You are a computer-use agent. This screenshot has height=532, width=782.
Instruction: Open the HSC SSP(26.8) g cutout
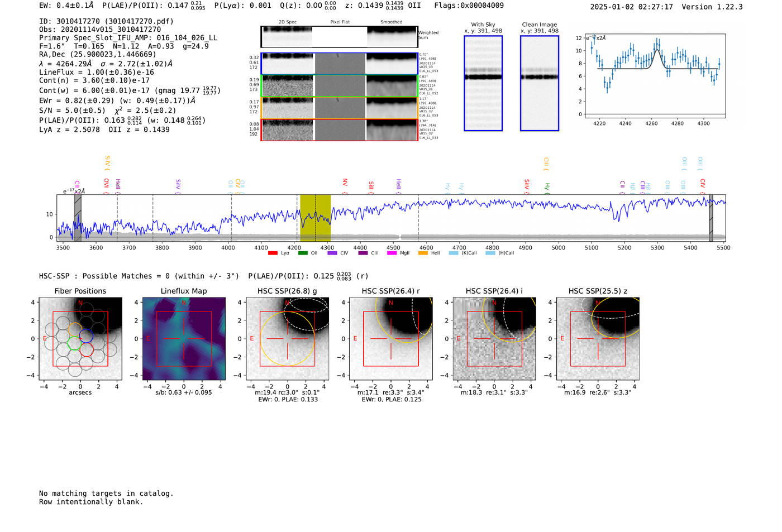pos(287,339)
